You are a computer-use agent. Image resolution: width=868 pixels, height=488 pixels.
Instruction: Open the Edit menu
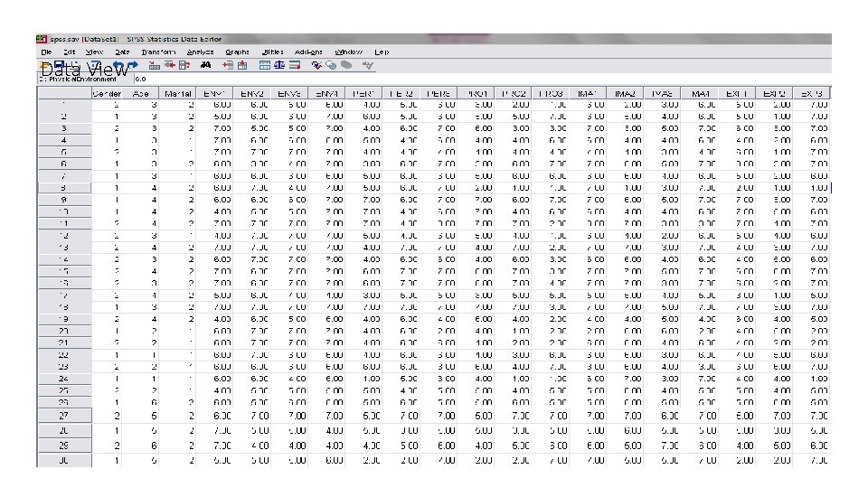point(70,52)
